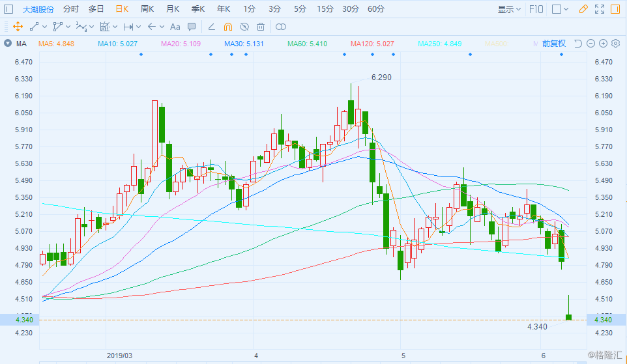Viewport: 627px width, 364px height.
Task: Switch to 周K weekly chart tab
Action: tap(147, 9)
